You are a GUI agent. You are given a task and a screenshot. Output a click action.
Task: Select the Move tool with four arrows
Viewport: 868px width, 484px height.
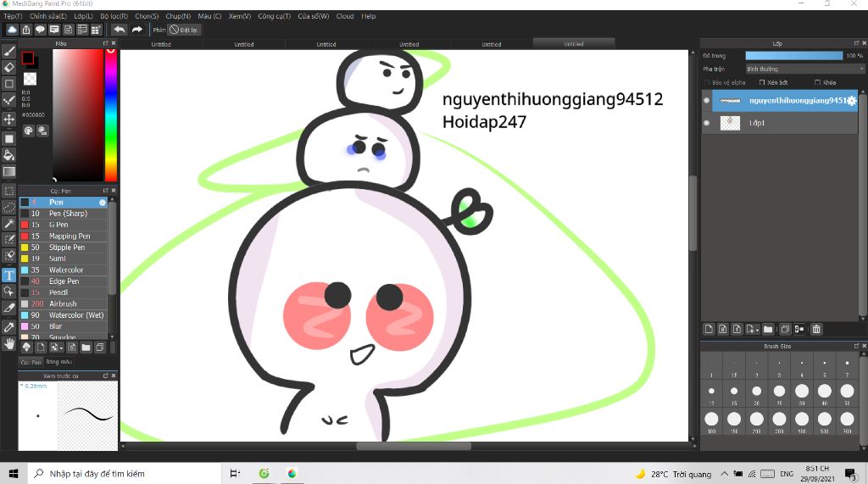point(8,119)
